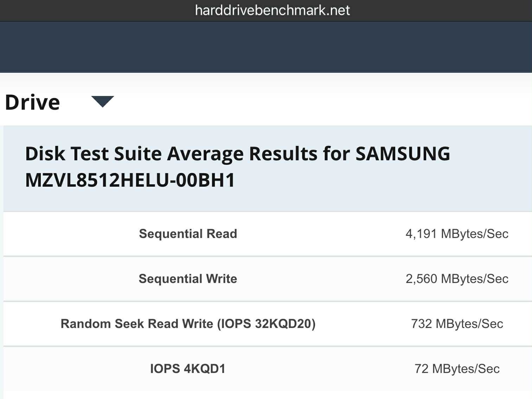Select the IOPS 4KQD1 row label
The width and height of the screenshot is (532, 399).
[188, 369]
